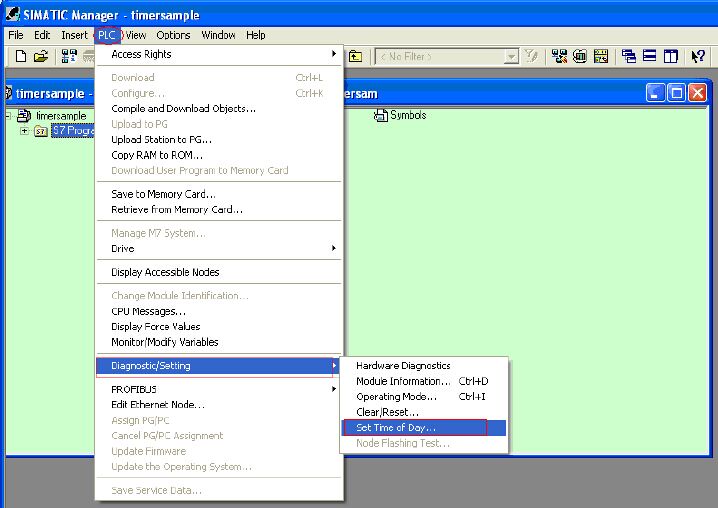Image resolution: width=718 pixels, height=508 pixels.
Task: Click the greyed Configure entry
Action: [x=219, y=93]
